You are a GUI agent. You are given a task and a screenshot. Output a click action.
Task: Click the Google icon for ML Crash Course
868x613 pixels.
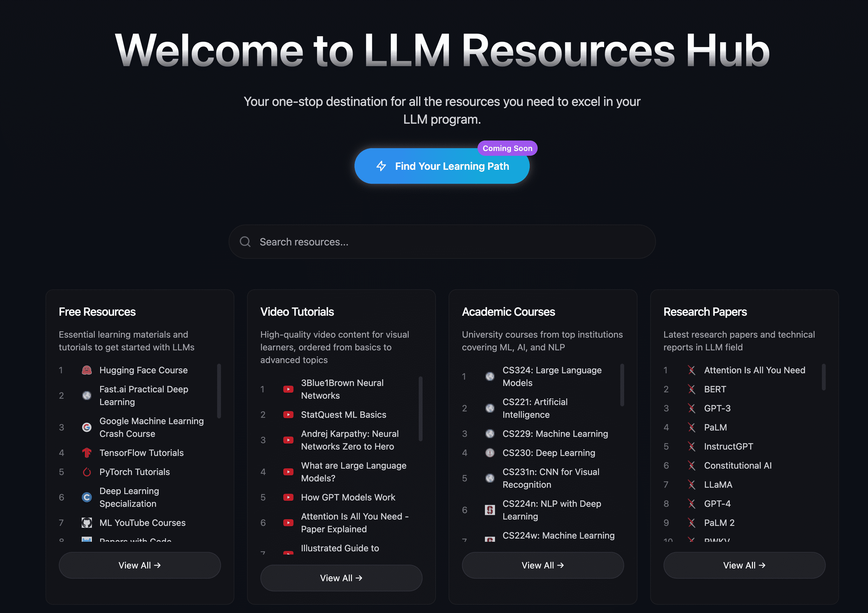(86, 427)
